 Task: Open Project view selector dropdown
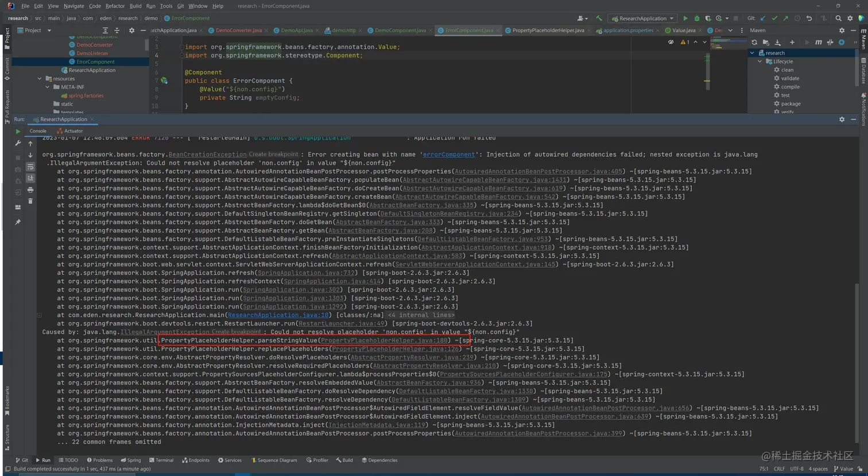click(34, 30)
